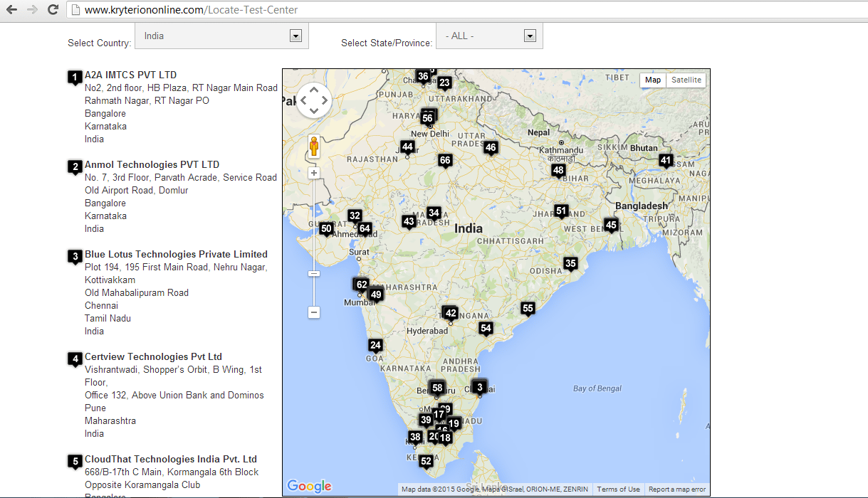Select the A2A IMTCS PVT LTD title
This screenshot has height=498, width=868.
(x=130, y=75)
